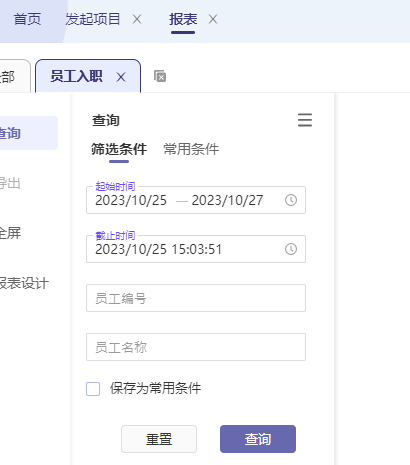Screen dimensions: 410x465
Task: Focus the 员工编号 input field
Action: click(x=196, y=298)
